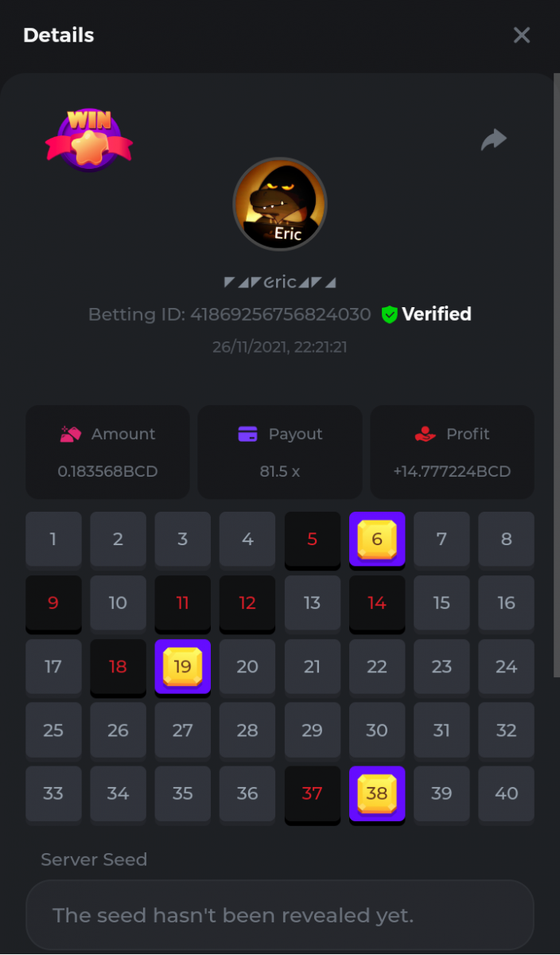Toggle red keno tile 14
The width and height of the screenshot is (560, 955).
(x=377, y=603)
